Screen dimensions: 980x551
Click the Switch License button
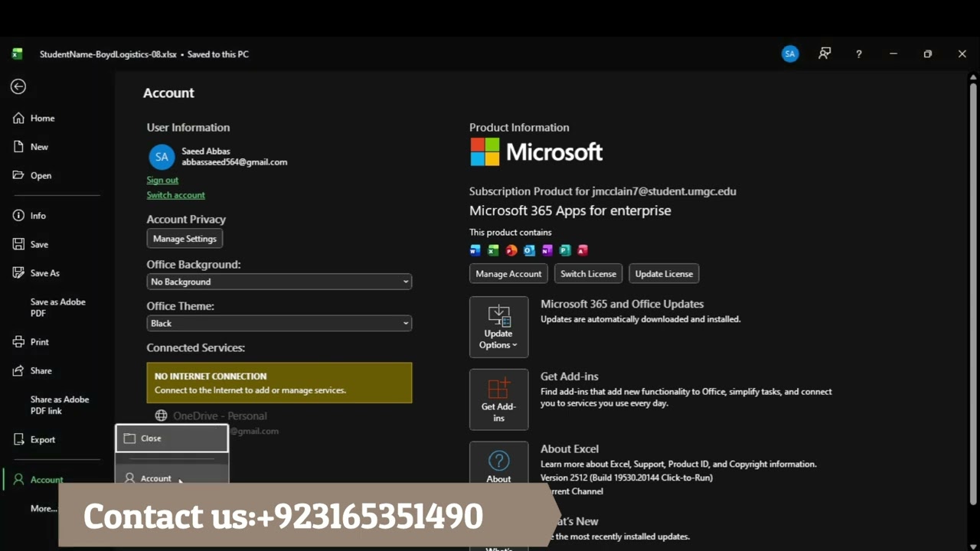[x=588, y=274]
